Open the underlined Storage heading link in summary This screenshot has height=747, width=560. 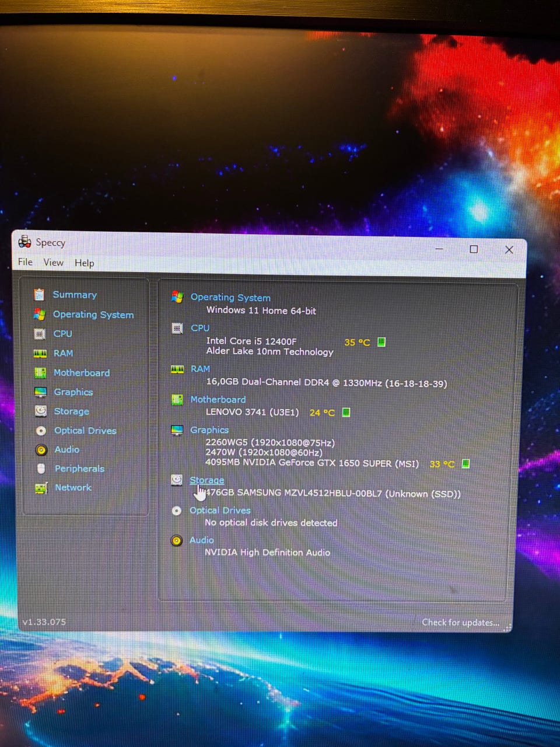point(207,480)
